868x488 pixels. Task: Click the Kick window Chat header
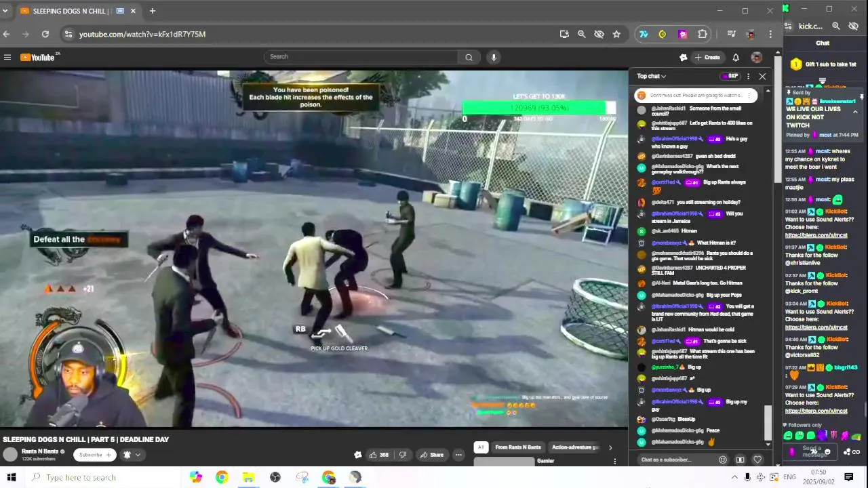(823, 43)
